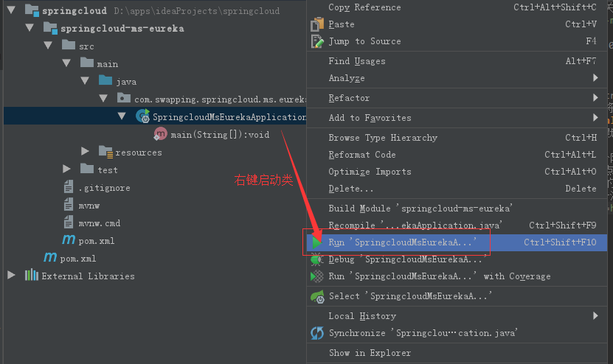Select the mvnw.cmd file name
613x364 pixels.
pyautogui.click(x=100, y=223)
